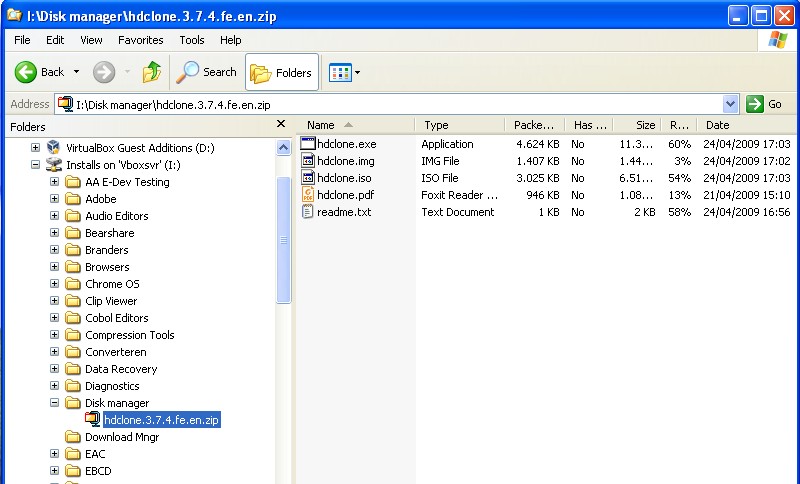Open the Favorites menu
Screen dimensions: 800x484
point(140,40)
